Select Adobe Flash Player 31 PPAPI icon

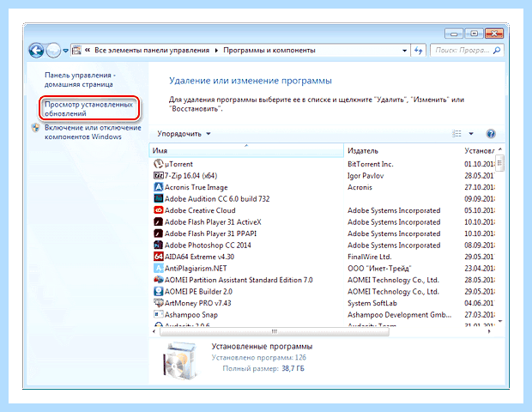(158, 233)
